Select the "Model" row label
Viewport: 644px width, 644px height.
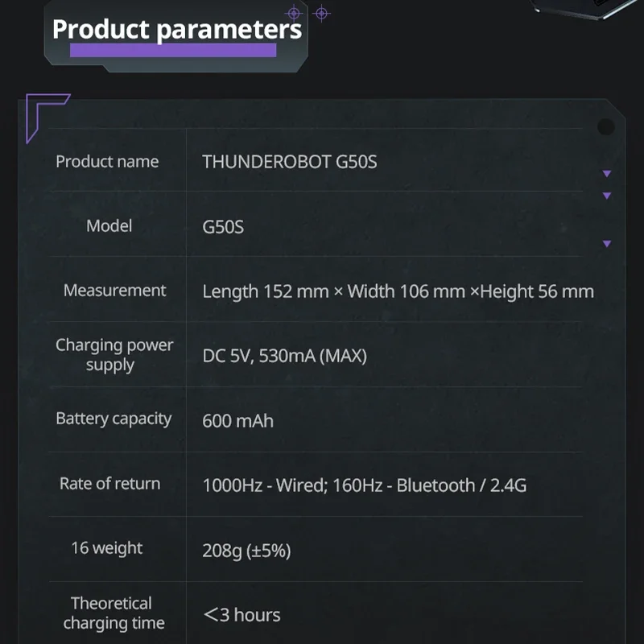109,226
